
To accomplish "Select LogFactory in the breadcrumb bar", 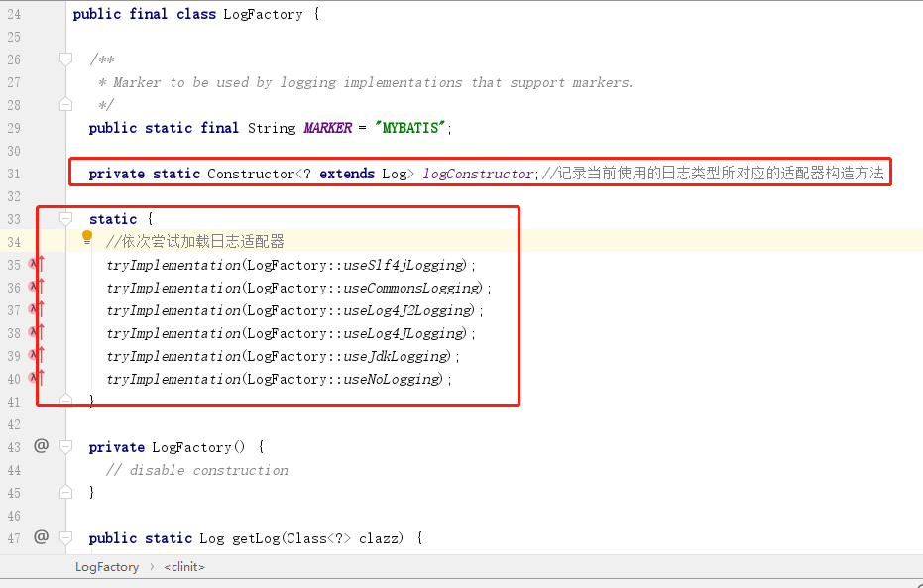I will pos(107,567).
